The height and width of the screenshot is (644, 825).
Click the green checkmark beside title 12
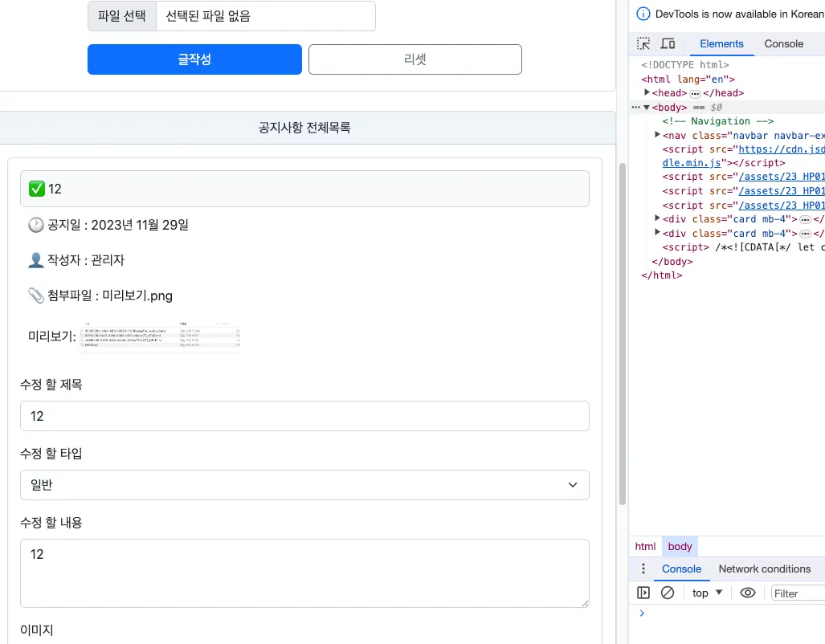(37, 189)
